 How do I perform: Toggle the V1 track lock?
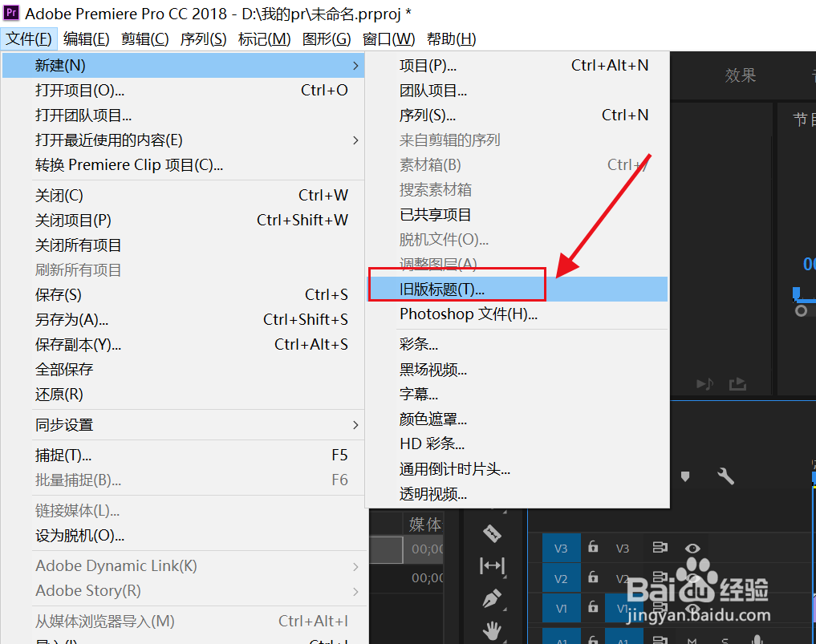593,606
